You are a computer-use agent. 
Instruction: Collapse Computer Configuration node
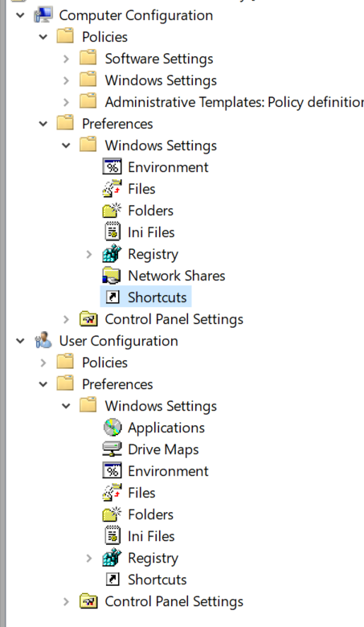click(20, 15)
